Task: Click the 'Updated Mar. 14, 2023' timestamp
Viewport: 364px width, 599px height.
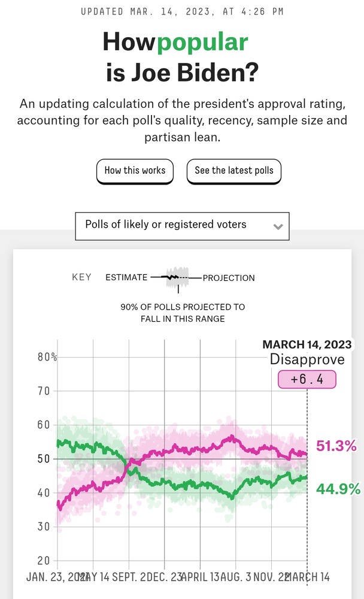Action: pos(182,11)
